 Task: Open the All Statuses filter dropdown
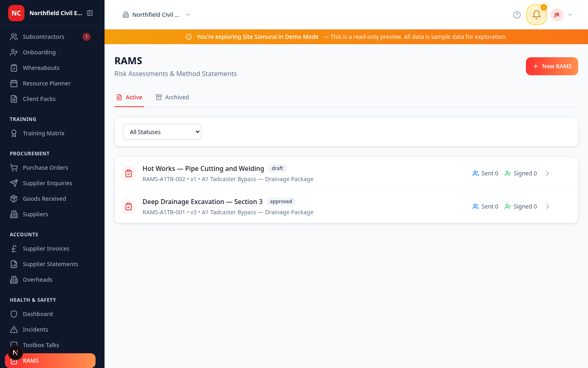pos(162,132)
